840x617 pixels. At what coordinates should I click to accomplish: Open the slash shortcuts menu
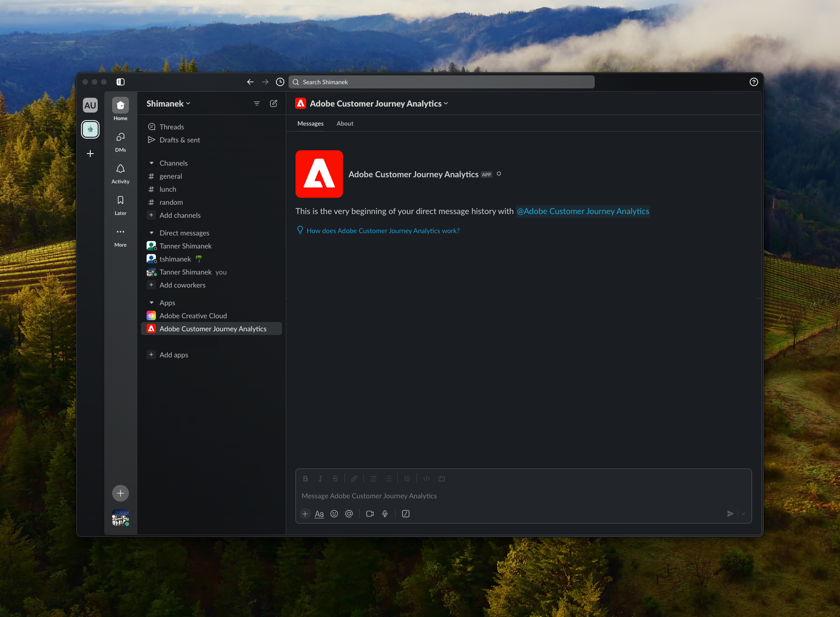406,514
